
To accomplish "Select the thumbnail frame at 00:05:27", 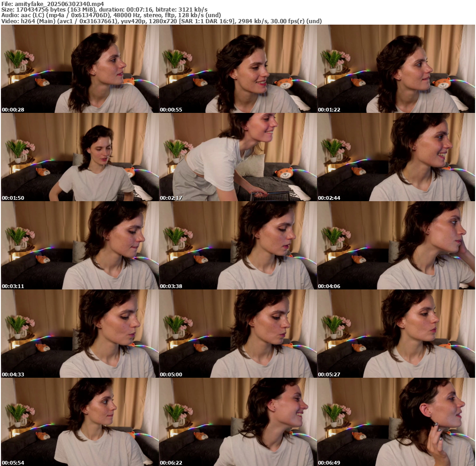I will point(396,334).
